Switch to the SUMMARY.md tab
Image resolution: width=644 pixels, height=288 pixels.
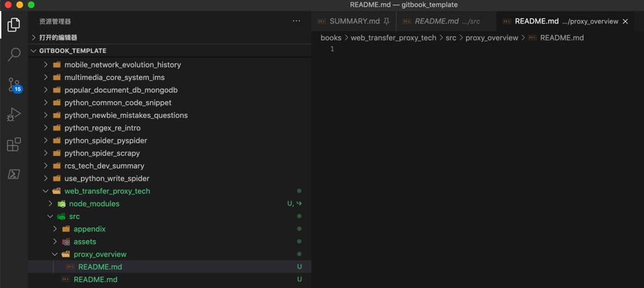[354, 21]
